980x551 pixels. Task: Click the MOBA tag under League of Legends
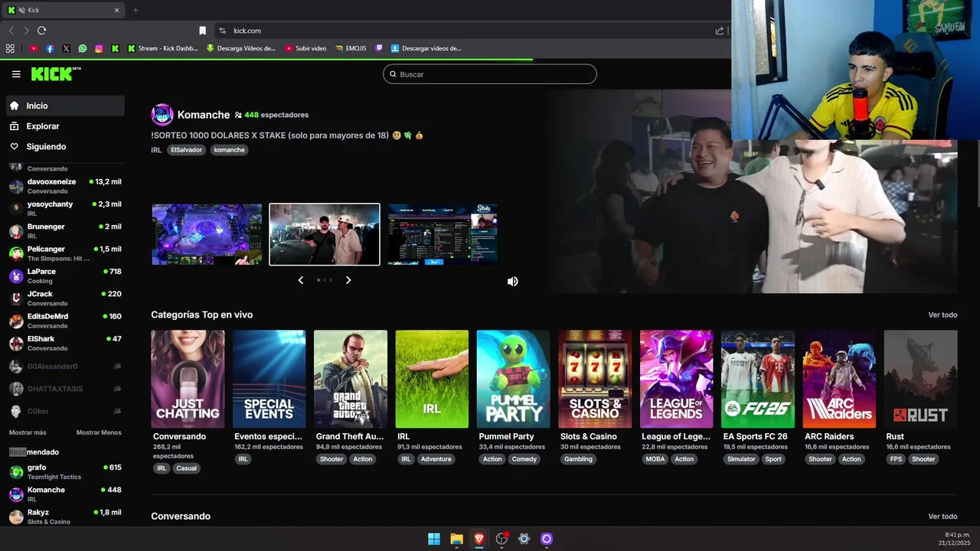click(x=655, y=459)
